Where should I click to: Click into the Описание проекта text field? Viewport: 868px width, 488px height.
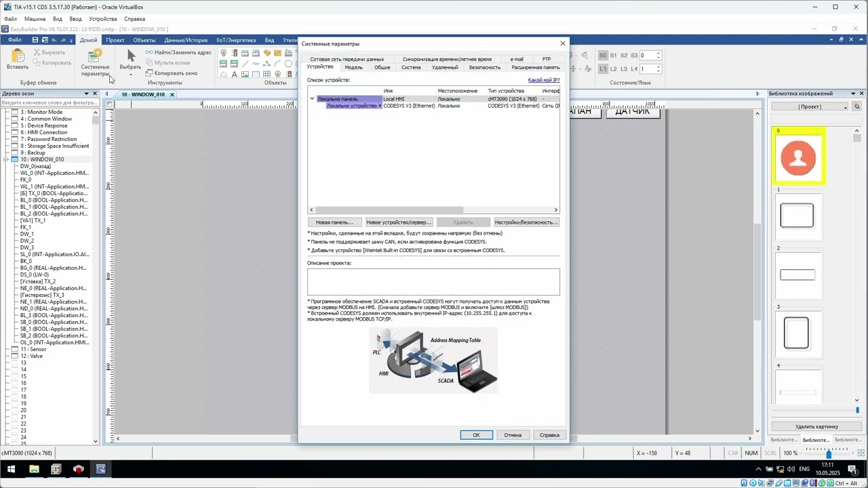click(433, 282)
